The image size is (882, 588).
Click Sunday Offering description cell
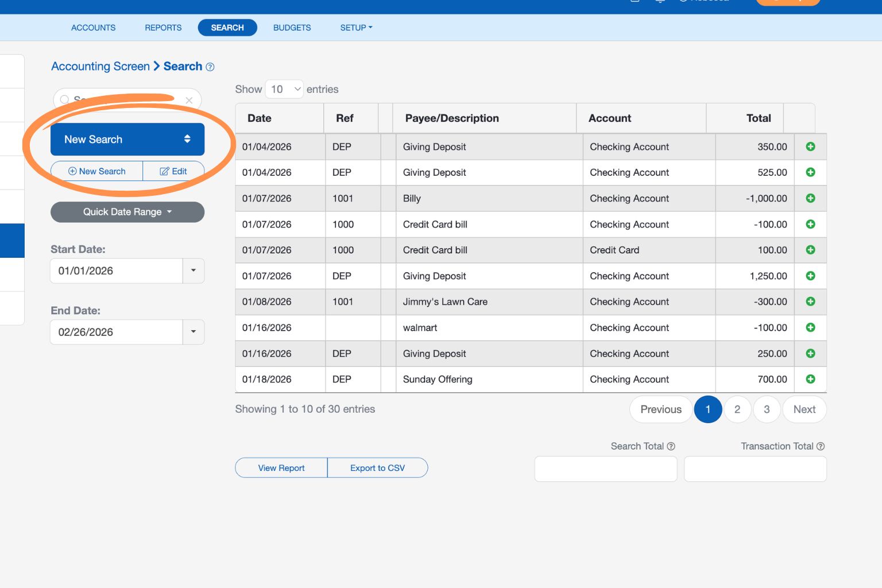tap(489, 379)
